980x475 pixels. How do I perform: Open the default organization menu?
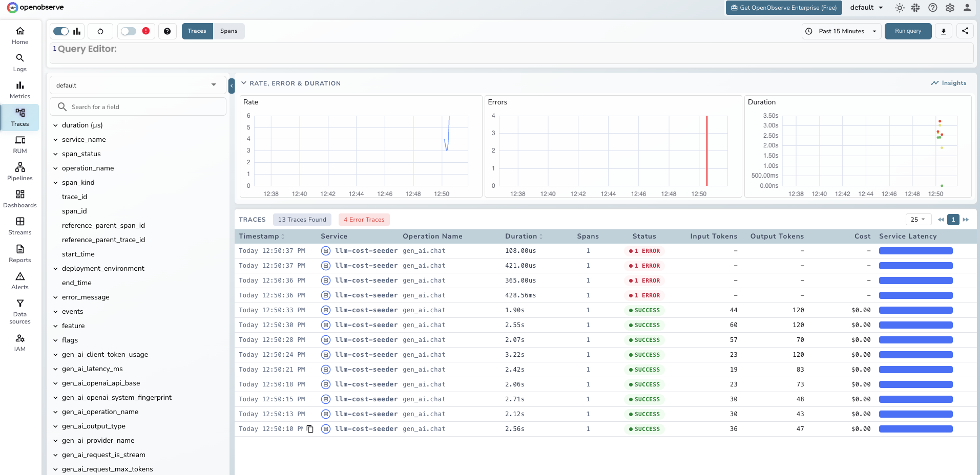tap(866, 8)
